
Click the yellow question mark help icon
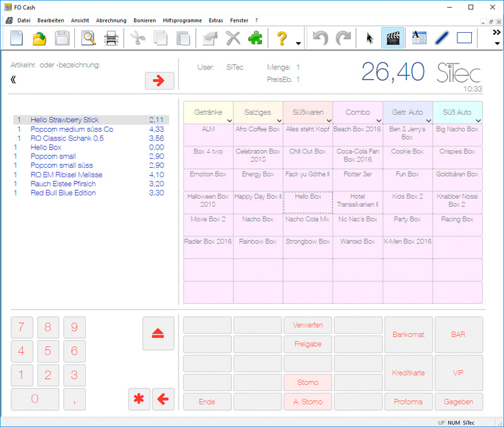click(282, 38)
